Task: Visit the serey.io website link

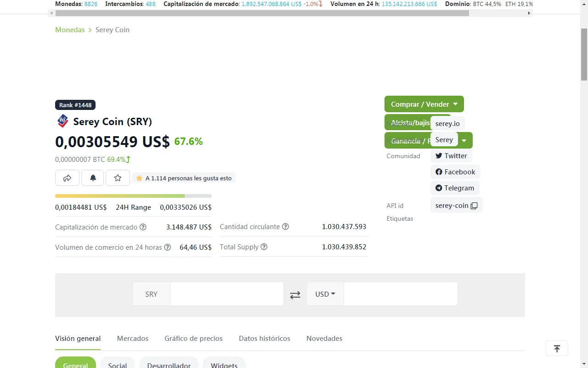Action: (447, 124)
